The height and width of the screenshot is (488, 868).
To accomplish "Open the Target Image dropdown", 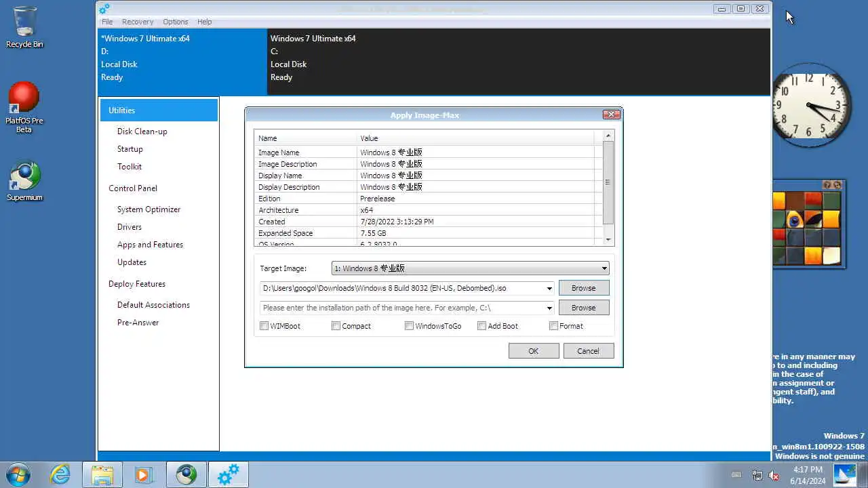I will click(x=471, y=268).
